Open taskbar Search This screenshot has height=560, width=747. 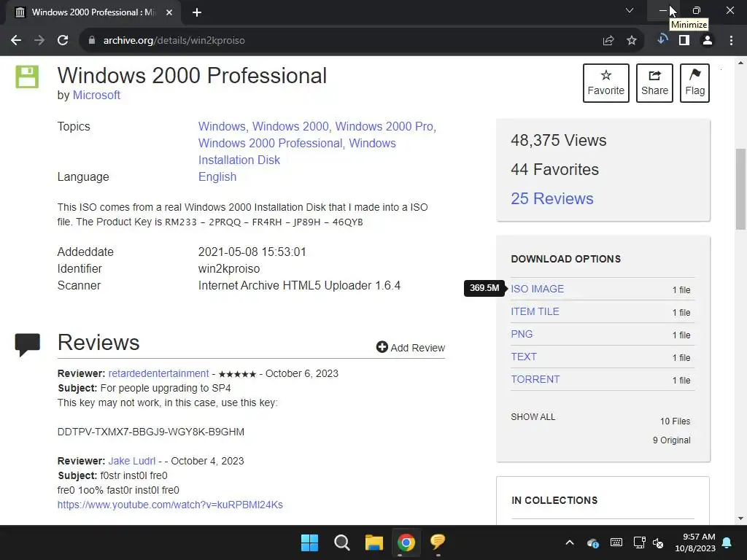pos(341,542)
